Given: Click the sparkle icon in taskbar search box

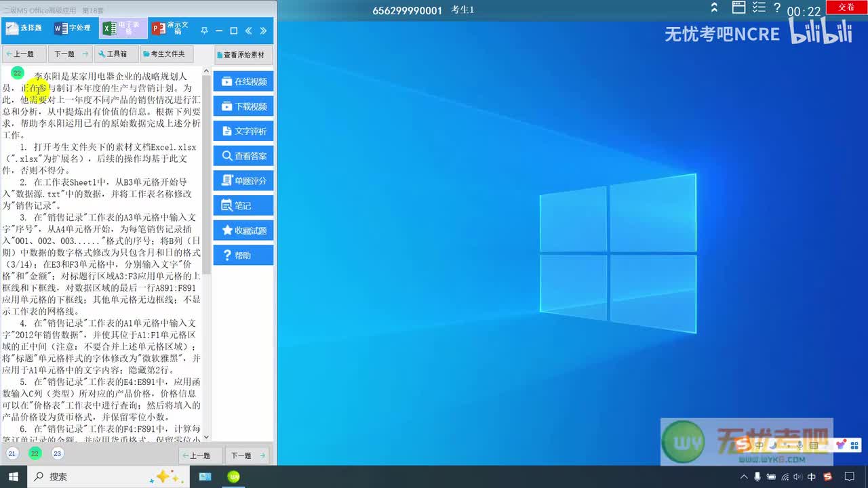Looking at the screenshot, I should pos(167,476).
